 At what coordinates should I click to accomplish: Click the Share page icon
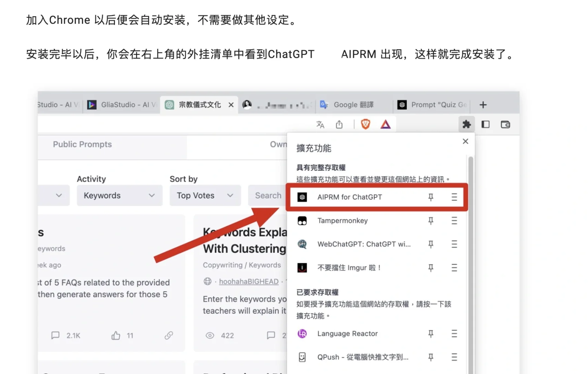point(339,124)
